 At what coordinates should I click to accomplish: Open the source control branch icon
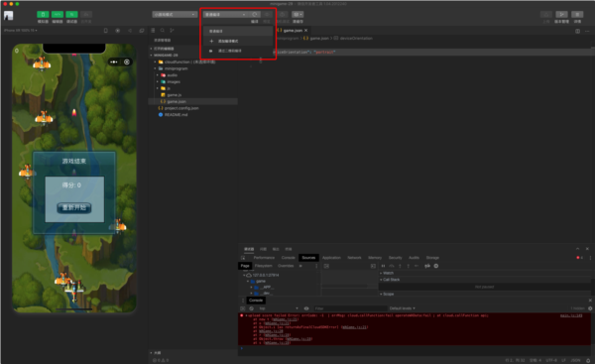point(172,31)
